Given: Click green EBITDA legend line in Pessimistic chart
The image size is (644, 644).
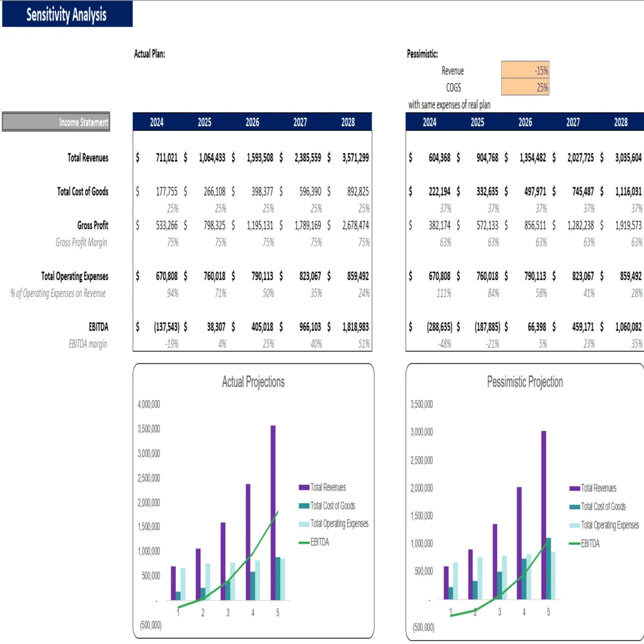Looking at the screenshot, I should click(574, 544).
